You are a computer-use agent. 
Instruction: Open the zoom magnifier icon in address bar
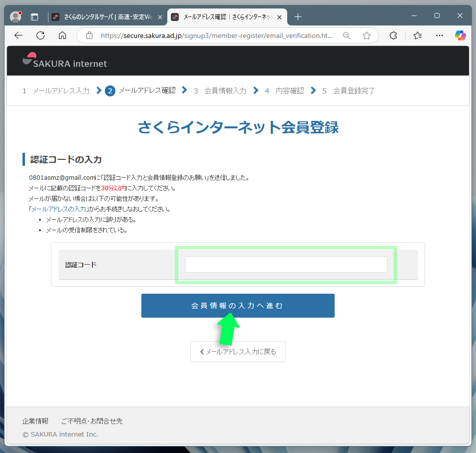346,35
